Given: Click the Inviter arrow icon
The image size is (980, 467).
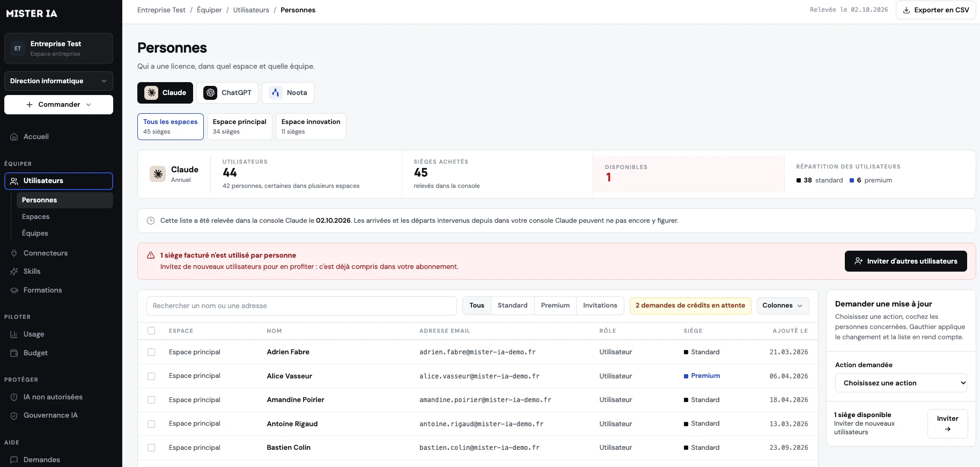Looking at the screenshot, I should click(x=948, y=429).
